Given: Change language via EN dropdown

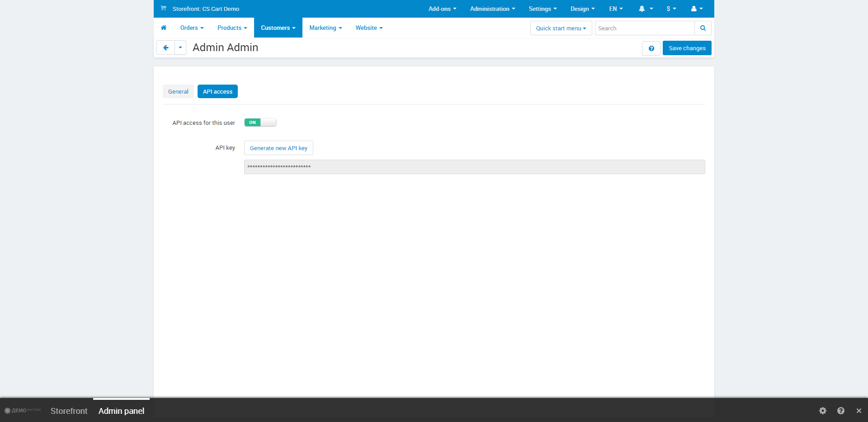Looking at the screenshot, I should pyautogui.click(x=616, y=9).
